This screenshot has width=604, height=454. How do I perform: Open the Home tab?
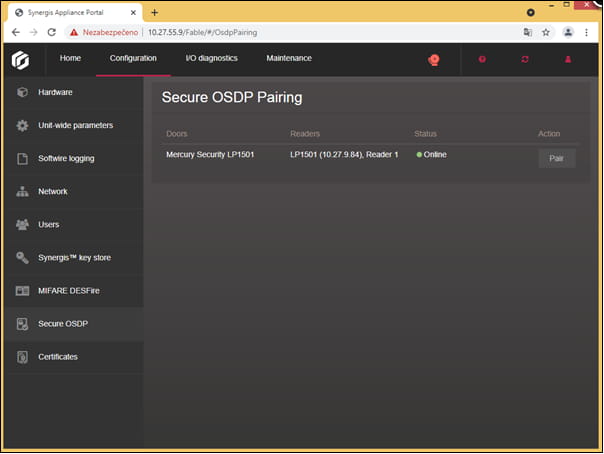70,58
